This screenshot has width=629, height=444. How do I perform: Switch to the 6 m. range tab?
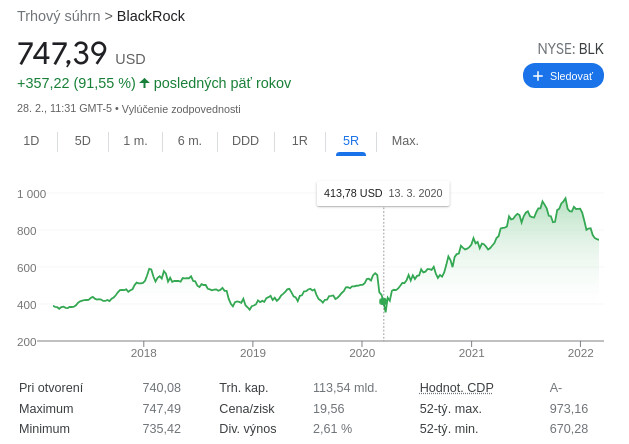pyautogui.click(x=190, y=141)
